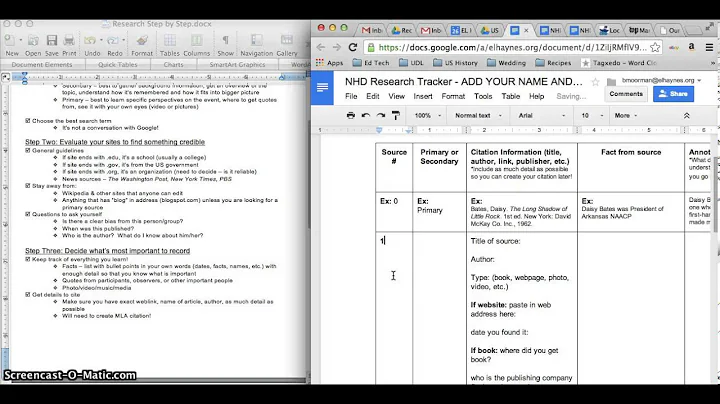Open the Apps bookmark shortcut
720x404 pixels.
[329, 63]
